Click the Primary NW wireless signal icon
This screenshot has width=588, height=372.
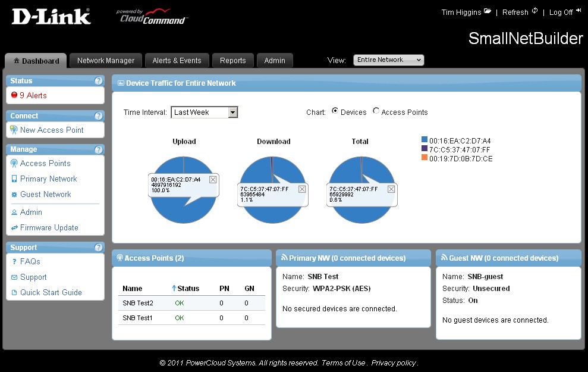(284, 257)
